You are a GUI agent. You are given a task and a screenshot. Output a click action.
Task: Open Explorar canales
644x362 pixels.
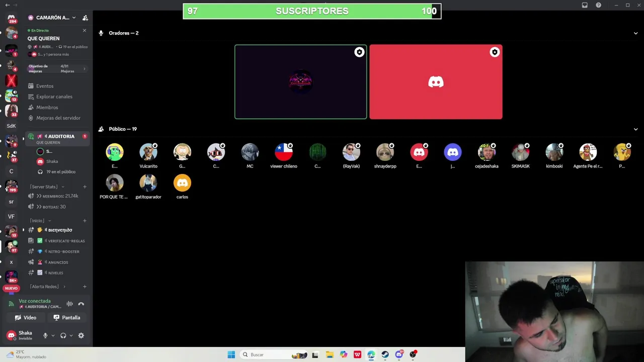point(54,97)
